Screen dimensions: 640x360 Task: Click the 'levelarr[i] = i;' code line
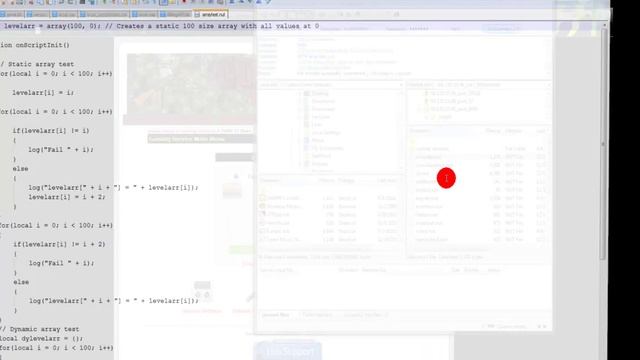43,93
